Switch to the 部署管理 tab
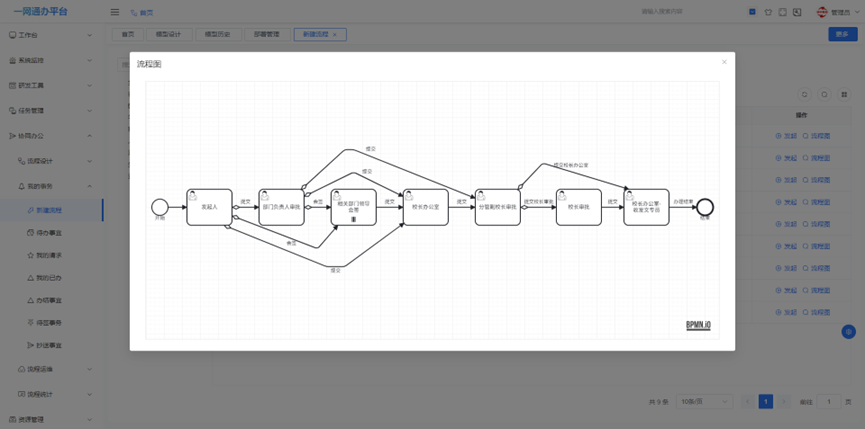 click(268, 34)
